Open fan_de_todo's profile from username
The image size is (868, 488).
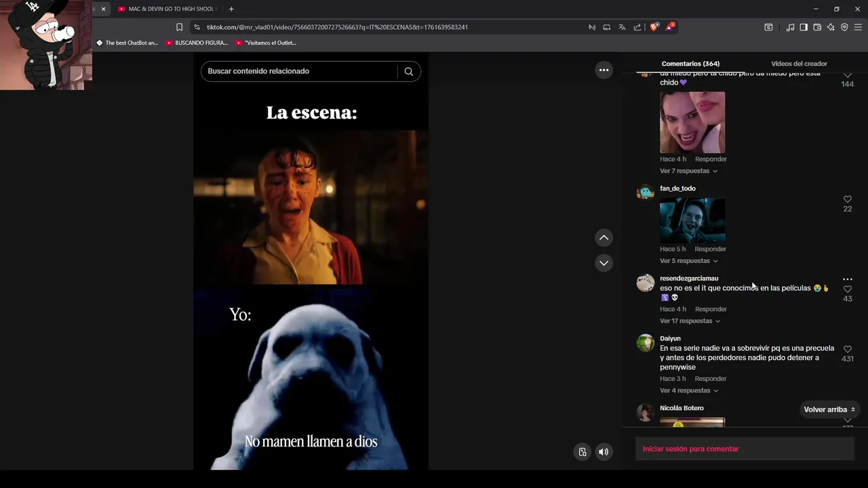coord(677,188)
